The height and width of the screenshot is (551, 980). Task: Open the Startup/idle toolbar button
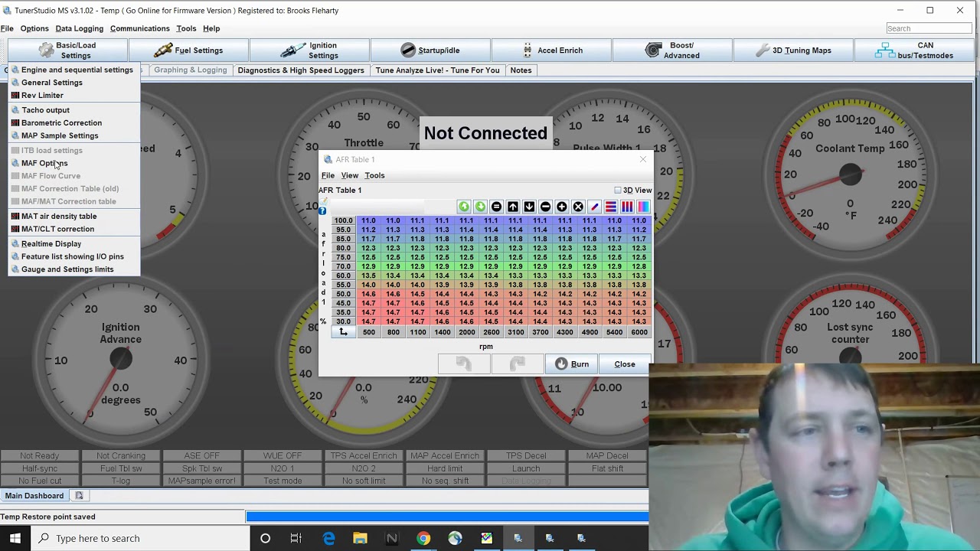430,51
